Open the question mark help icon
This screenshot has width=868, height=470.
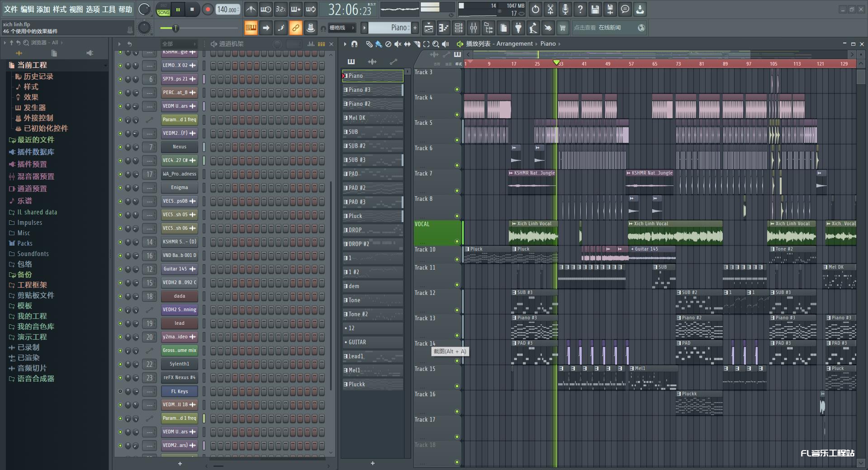pos(580,9)
